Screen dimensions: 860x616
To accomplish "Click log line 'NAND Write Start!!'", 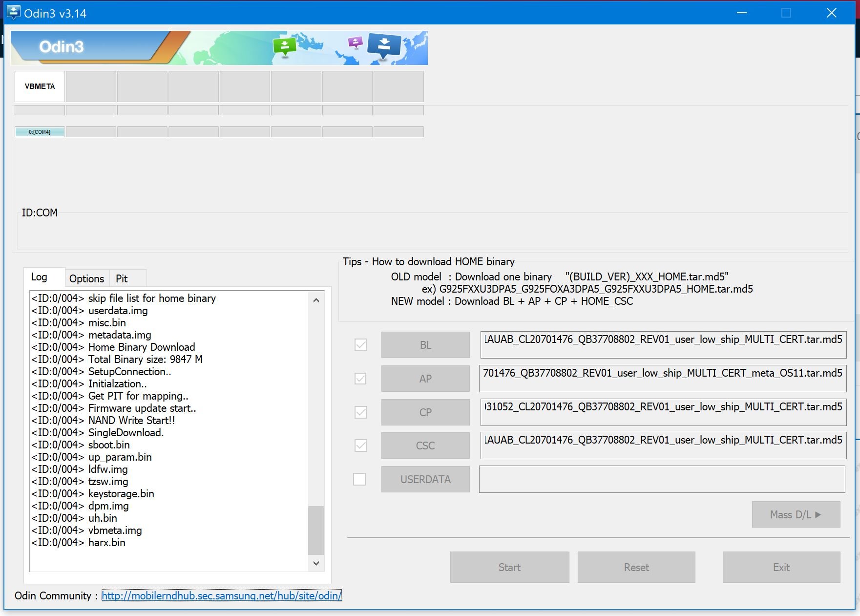I will (103, 420).
